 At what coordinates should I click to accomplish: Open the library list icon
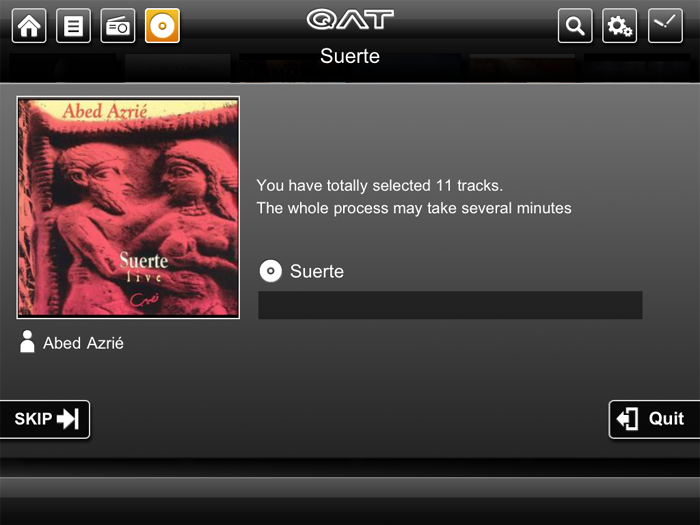(x=73, y=26)
